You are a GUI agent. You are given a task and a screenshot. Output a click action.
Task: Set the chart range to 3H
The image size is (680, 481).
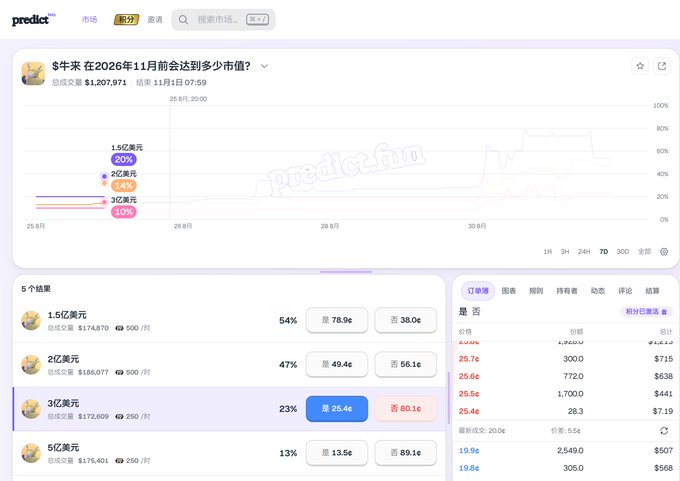[565, 252]
